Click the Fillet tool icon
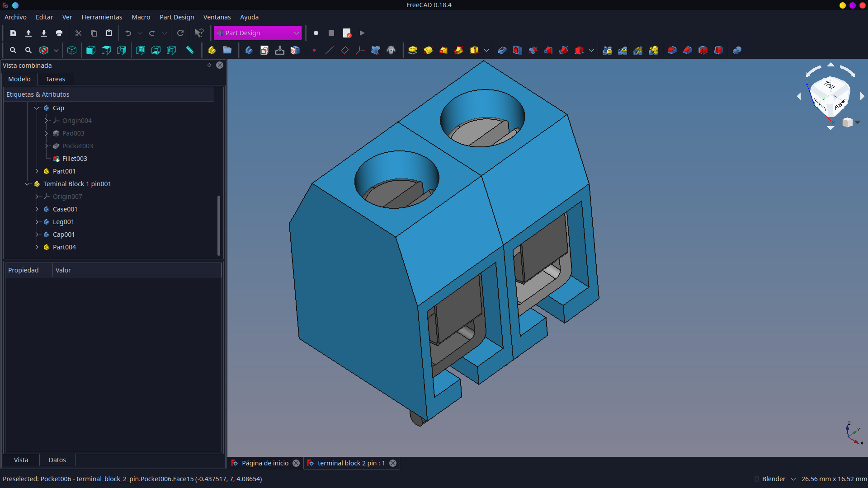 tap(672, 50)
